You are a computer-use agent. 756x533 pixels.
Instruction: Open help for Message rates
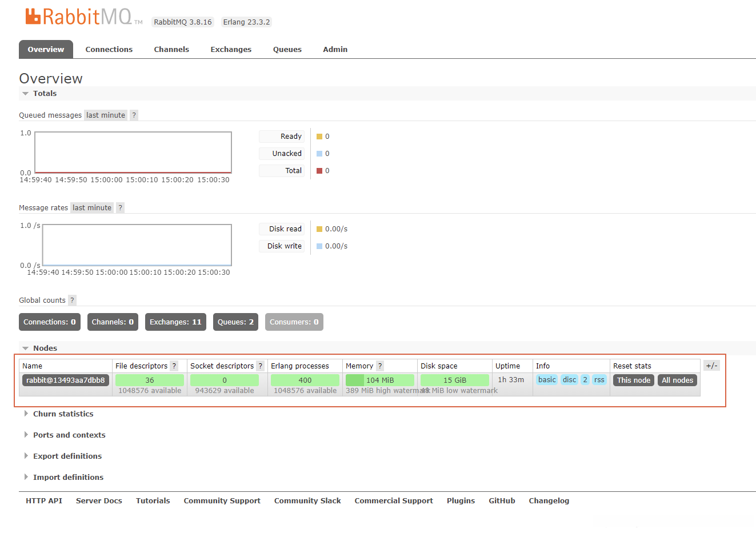[x=120, y=208]
